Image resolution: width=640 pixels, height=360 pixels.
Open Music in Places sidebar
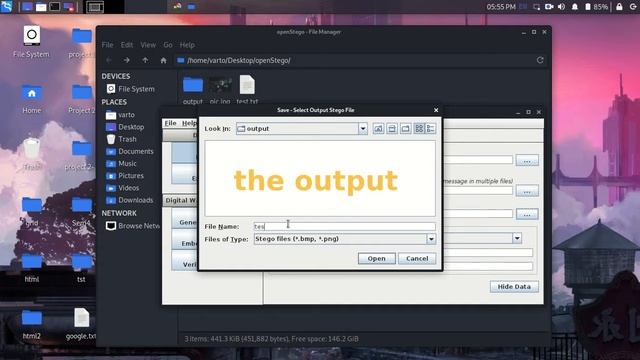coord(121,164)
